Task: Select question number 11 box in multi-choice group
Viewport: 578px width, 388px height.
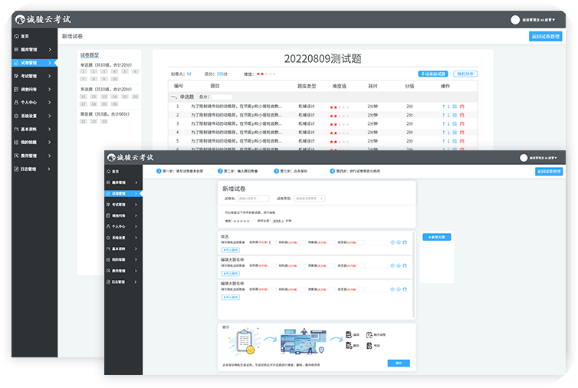Action: click(x=84, y=97)
